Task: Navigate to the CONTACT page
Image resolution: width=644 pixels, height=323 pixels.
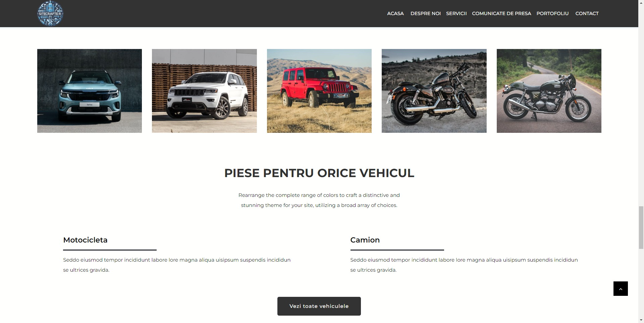Action: point(587,13)
